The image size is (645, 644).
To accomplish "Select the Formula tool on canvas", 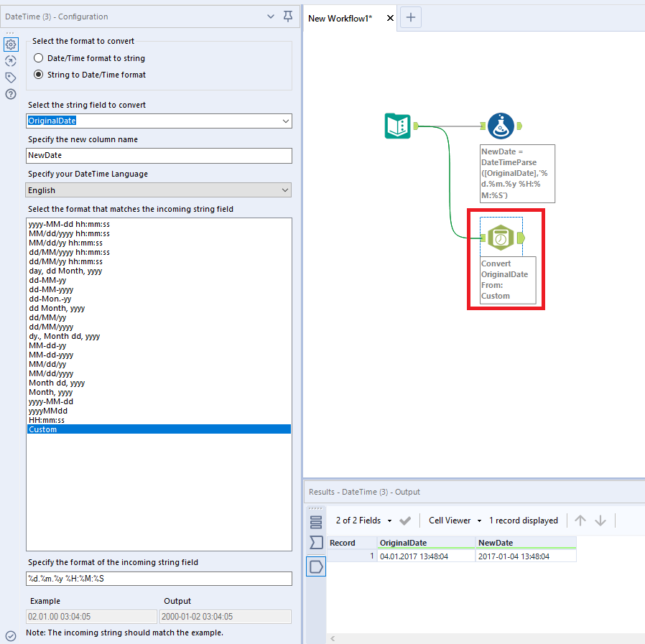I will (x=501, y=126).
